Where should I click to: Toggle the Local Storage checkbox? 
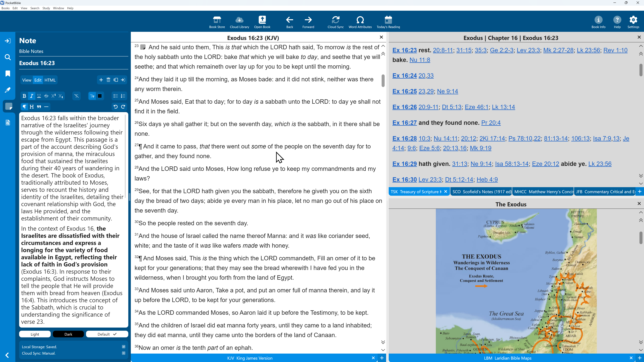tap(124, 347)
